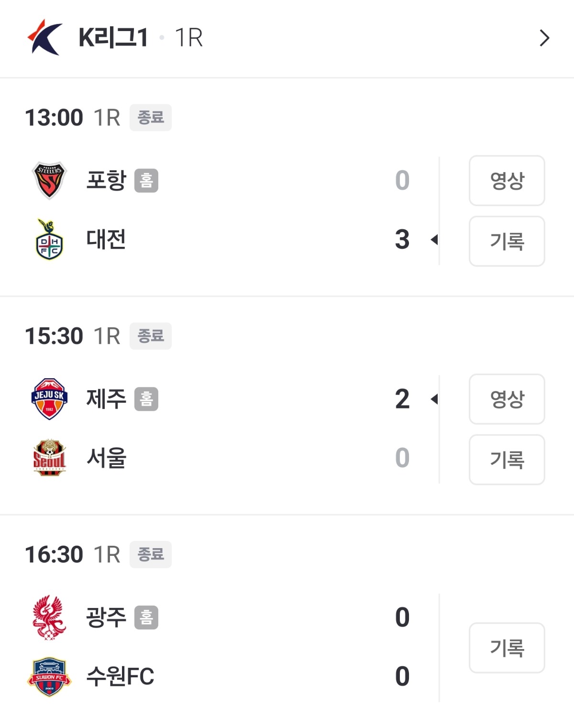Tap the 대전 team name

[106, 240]
